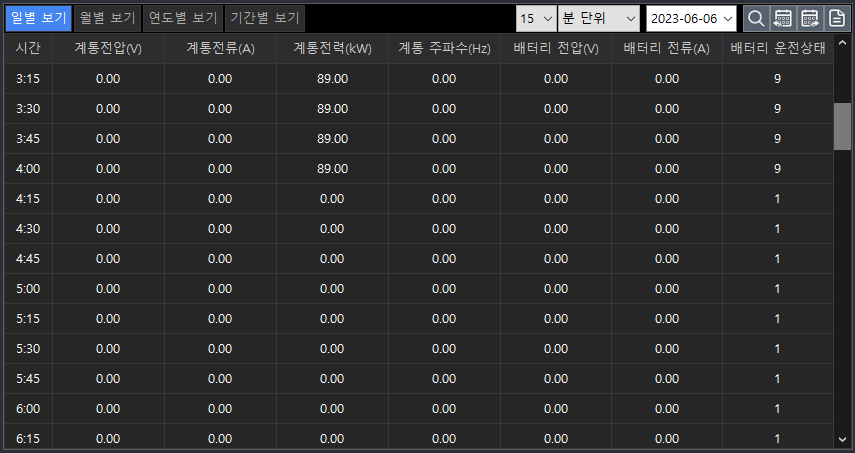855x453 pixels.
Task: Select the 3:15 time cell
Action: coord(28,78)
